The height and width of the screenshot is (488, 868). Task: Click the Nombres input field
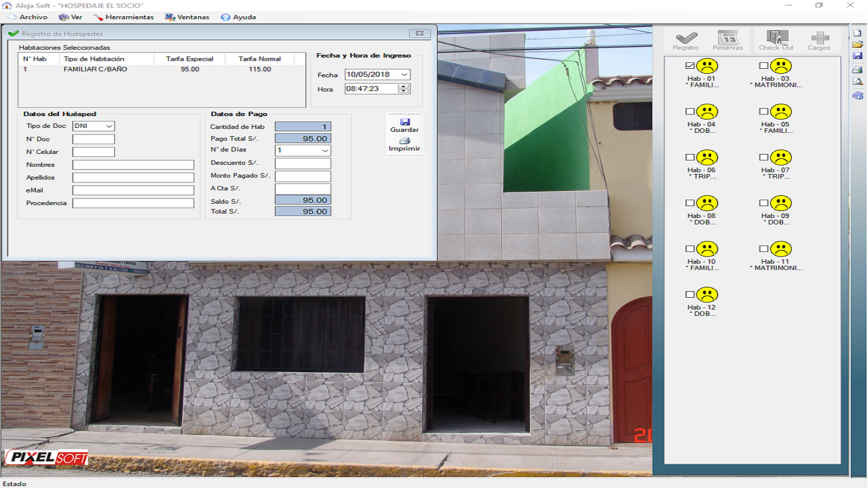(133, 165)
